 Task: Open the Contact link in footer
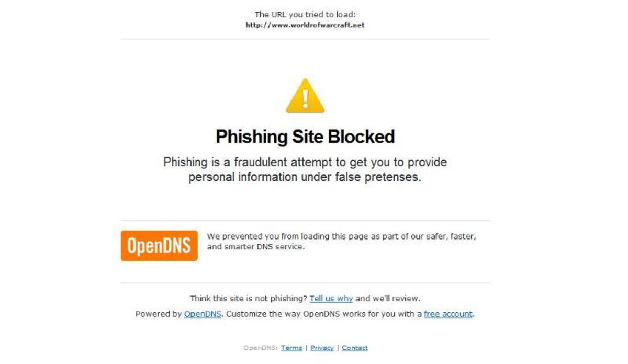pos(355,348)
